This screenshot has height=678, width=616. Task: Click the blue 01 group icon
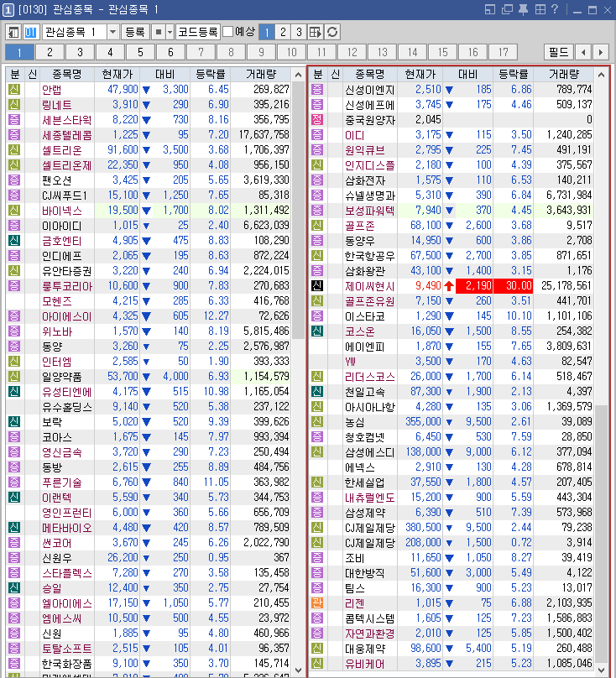30,32
